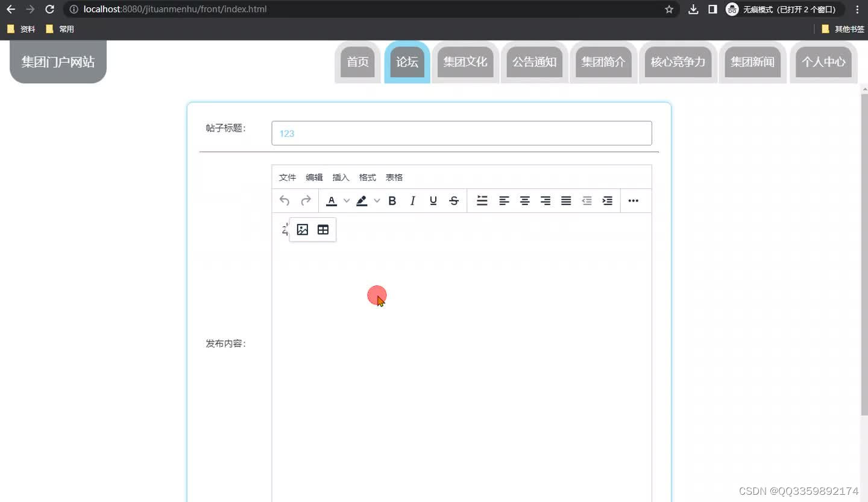Open the 编辑 menu in editor
Image resolution: width=868 pixels, height=502 pixels.
314,177
